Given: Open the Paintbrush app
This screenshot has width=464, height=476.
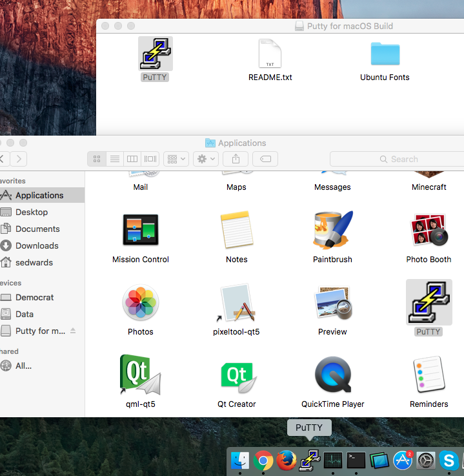Looking at the screenshot, I should (333, 231).
